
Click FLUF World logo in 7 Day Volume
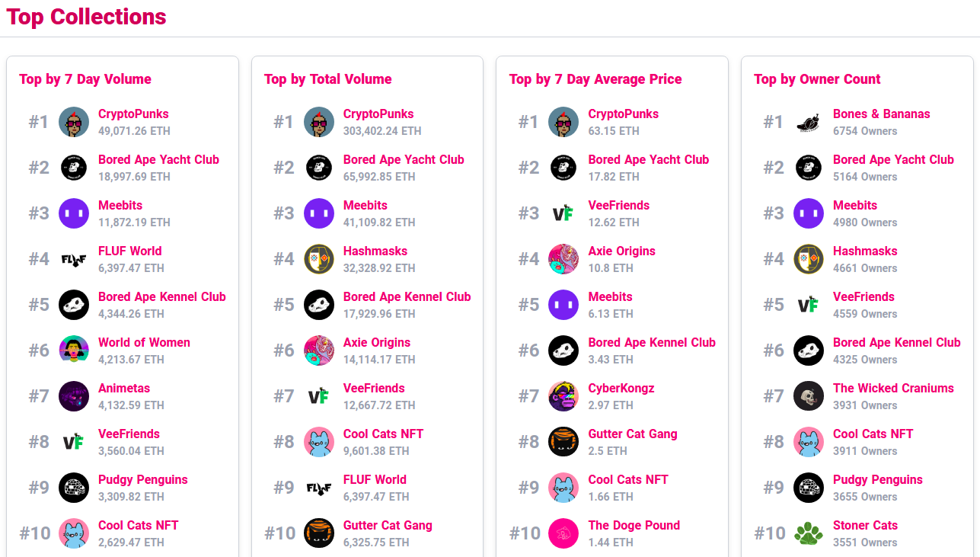coord(74,259)
